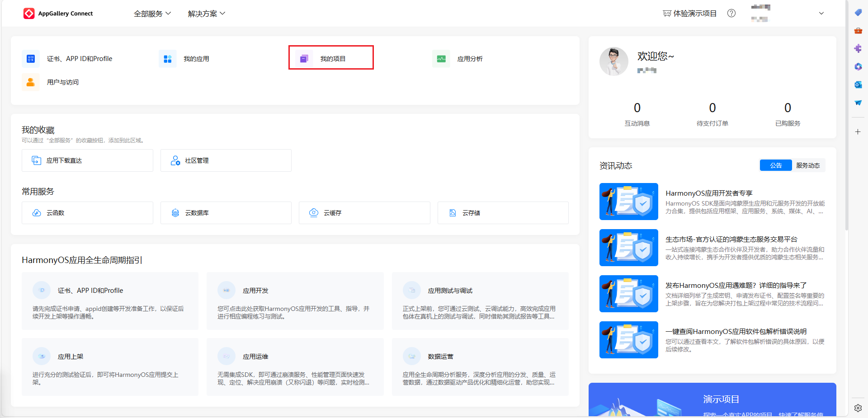The image size is (868, 418).
Task: Click the 云存储 file icon
Action: tap(453, 213)
